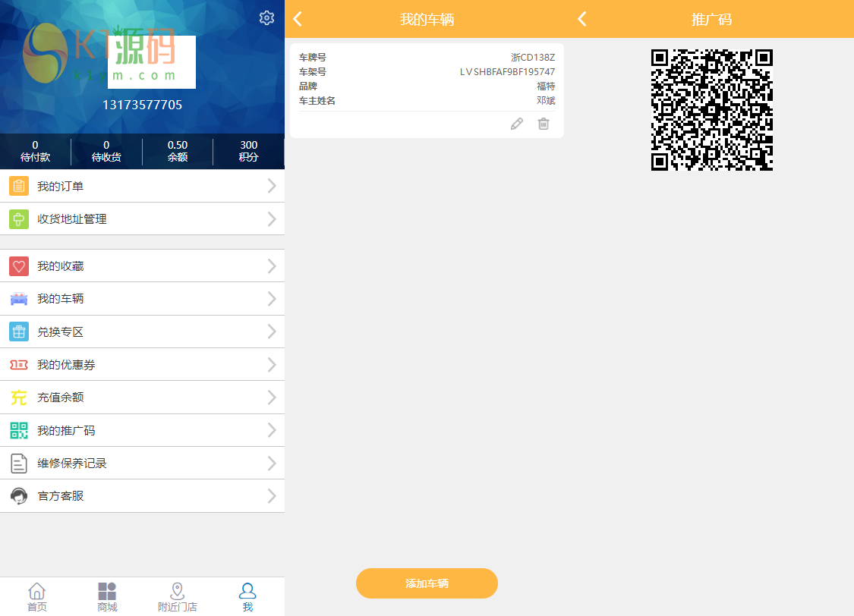854x616 pixels.
Task: Click the promotion QR code image
Action: [712, 110]
